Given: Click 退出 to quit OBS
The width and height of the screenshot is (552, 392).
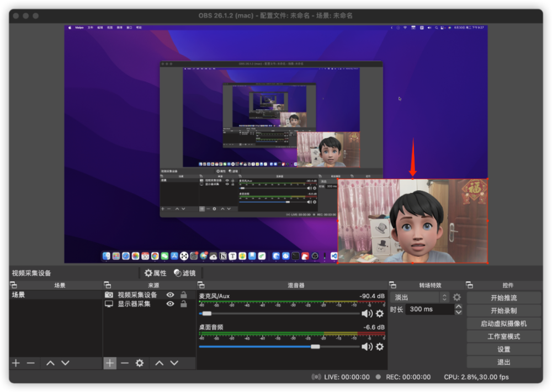Looking at the screenshot, I should tap(504, 362).
